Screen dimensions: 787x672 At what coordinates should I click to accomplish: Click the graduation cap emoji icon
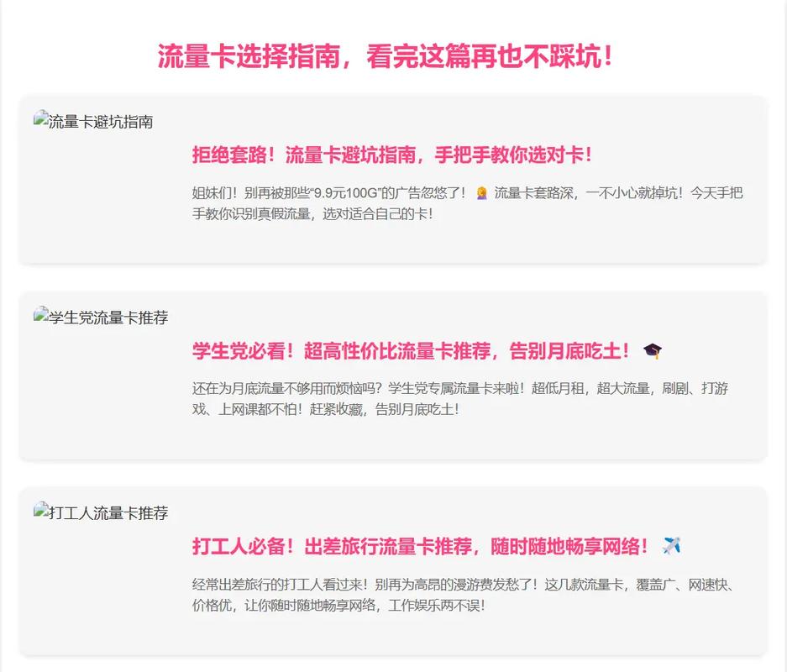click(x=653, y=351)
